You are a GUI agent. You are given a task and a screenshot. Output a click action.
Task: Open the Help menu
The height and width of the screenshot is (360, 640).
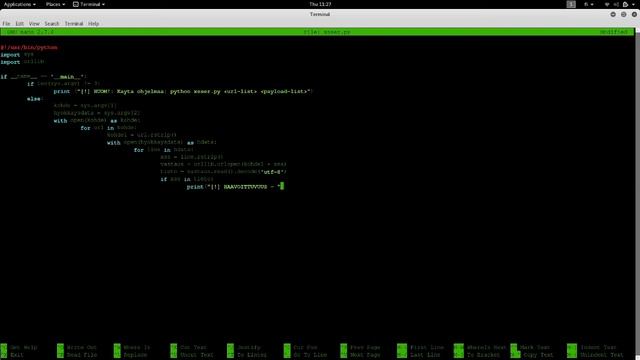tap(93, 24)
